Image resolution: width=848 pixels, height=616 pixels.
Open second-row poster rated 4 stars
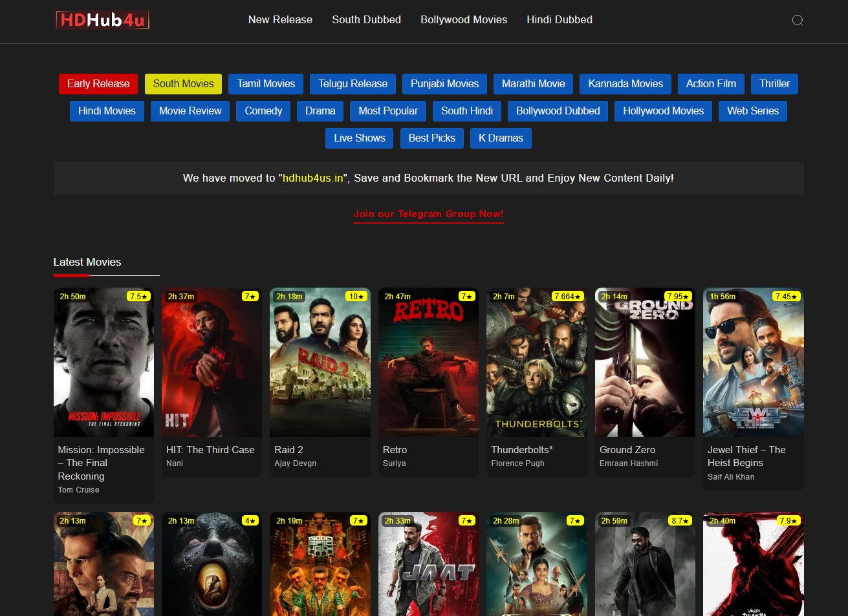point(212,564)
